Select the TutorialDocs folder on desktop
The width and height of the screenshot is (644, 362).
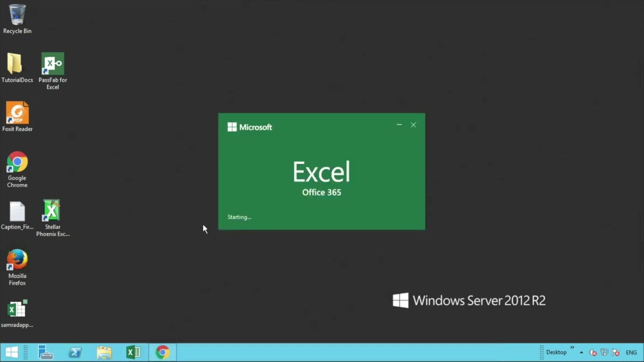(17, 68)
